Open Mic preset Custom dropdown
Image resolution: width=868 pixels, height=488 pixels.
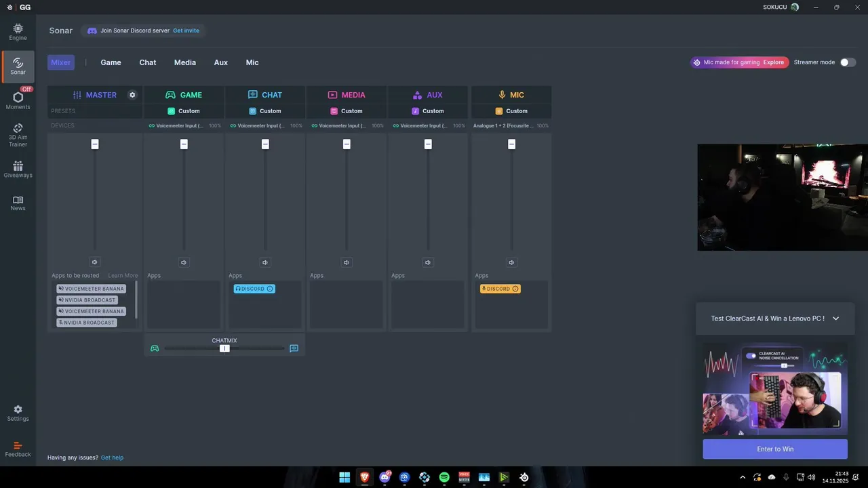(511, 111)
